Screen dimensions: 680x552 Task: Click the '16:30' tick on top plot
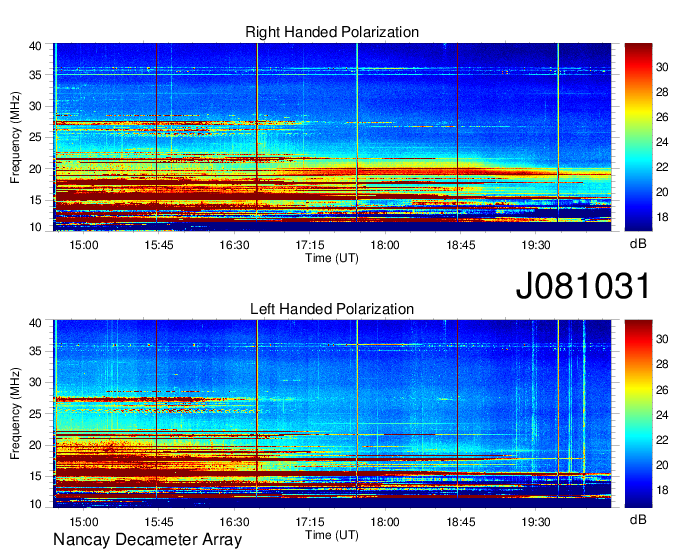coord(234,245)
